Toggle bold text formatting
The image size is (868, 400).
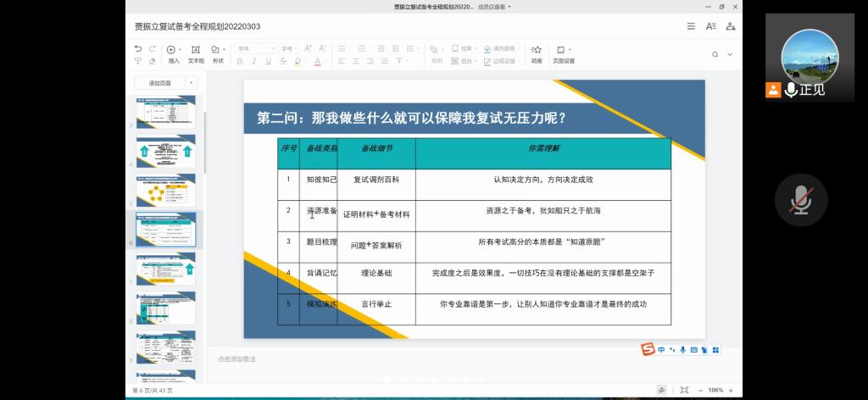(240, 61)
